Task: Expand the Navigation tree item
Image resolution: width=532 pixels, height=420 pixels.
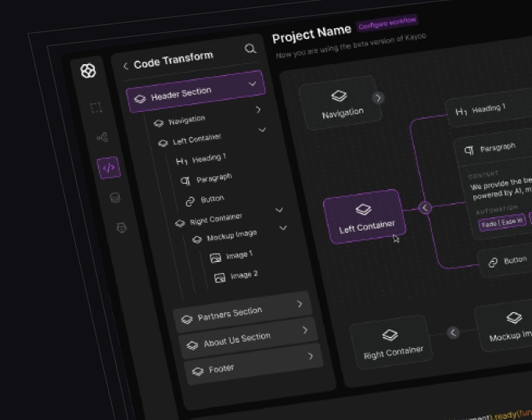Action: 258,110
